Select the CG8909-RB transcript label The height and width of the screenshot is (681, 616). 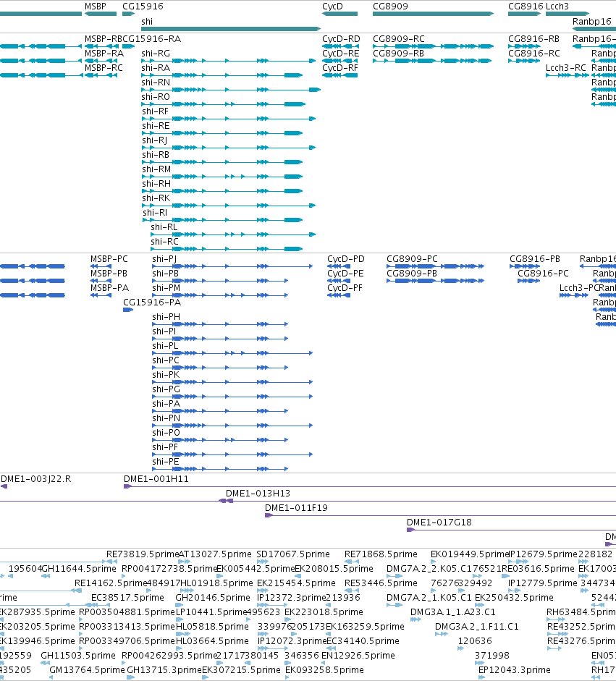(x=398, y=54)
